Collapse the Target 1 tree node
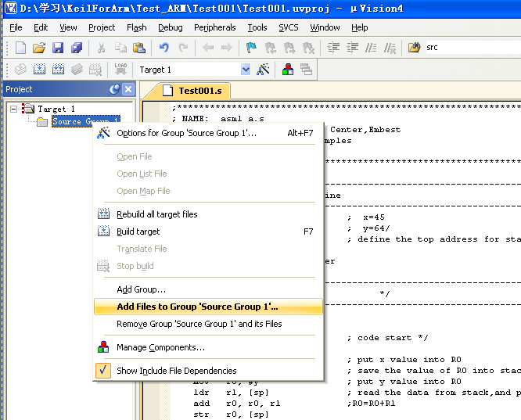This screenshot has height=420, width=521. pyautogui.click(x=13, y=109)
